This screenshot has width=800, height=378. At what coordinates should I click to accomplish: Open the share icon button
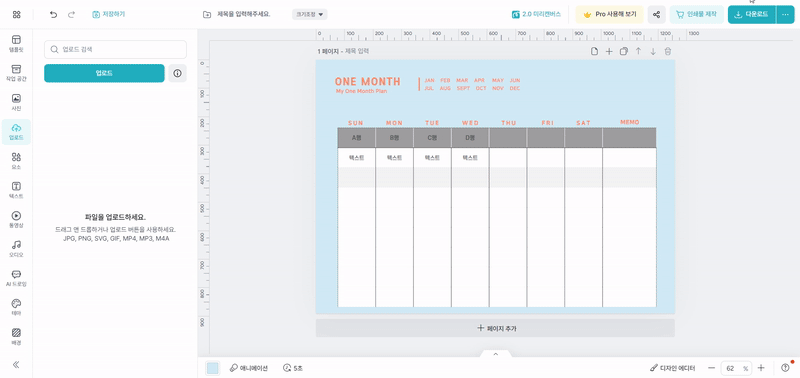pos(657,15)
